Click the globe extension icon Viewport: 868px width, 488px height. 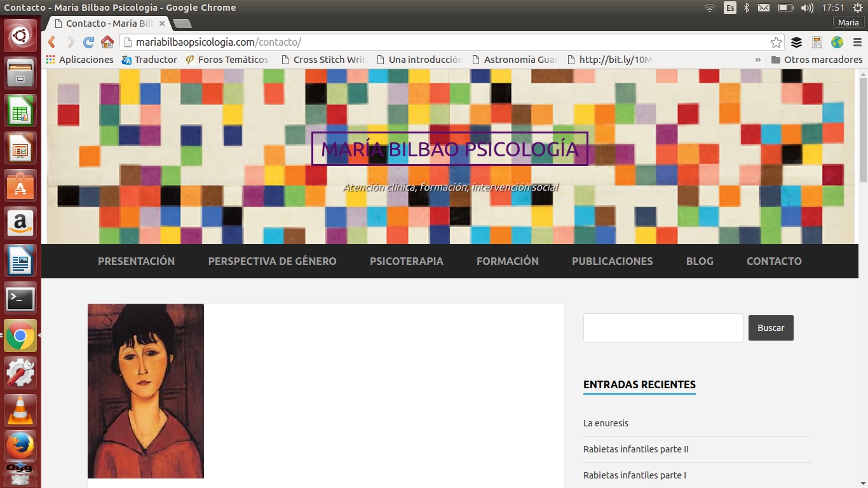[x=837, y=43]
